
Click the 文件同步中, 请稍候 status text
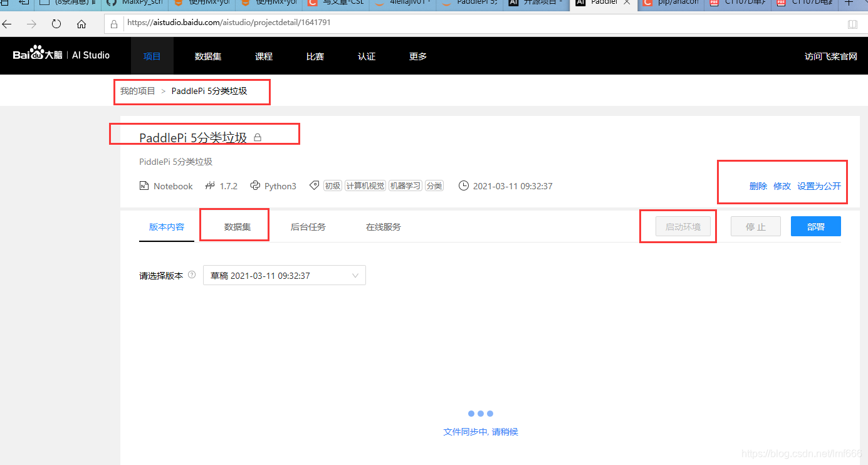[481, 432]
